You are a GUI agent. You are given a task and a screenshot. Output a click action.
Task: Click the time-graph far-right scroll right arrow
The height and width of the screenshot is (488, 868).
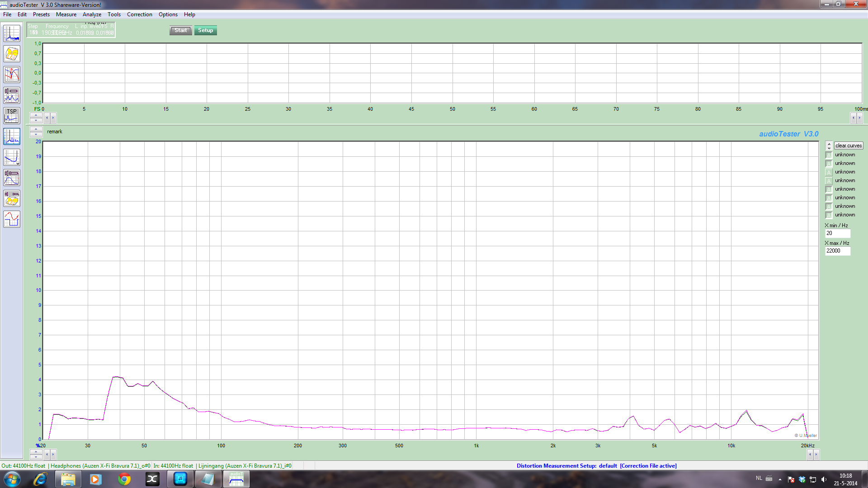(859, 118)
